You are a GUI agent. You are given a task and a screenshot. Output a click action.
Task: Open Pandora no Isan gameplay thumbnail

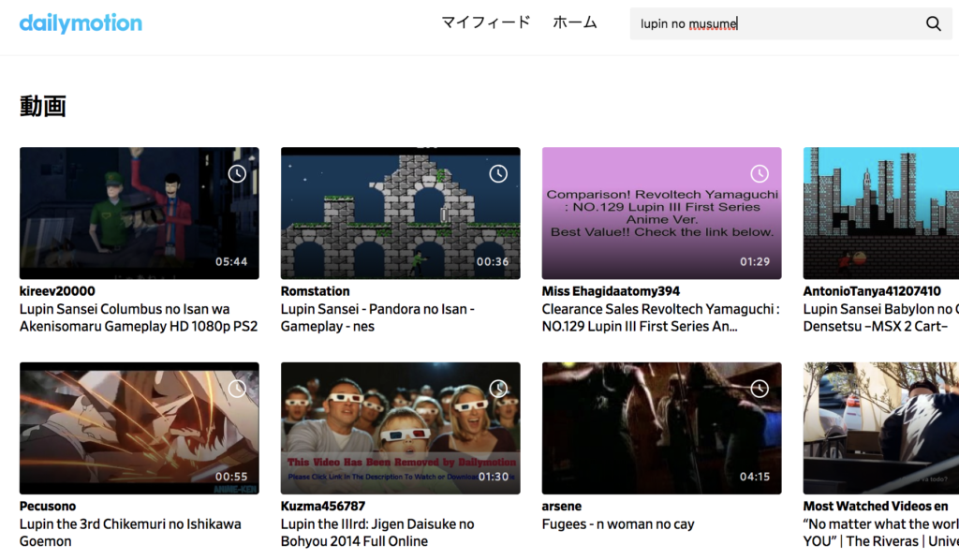point(401,214)
